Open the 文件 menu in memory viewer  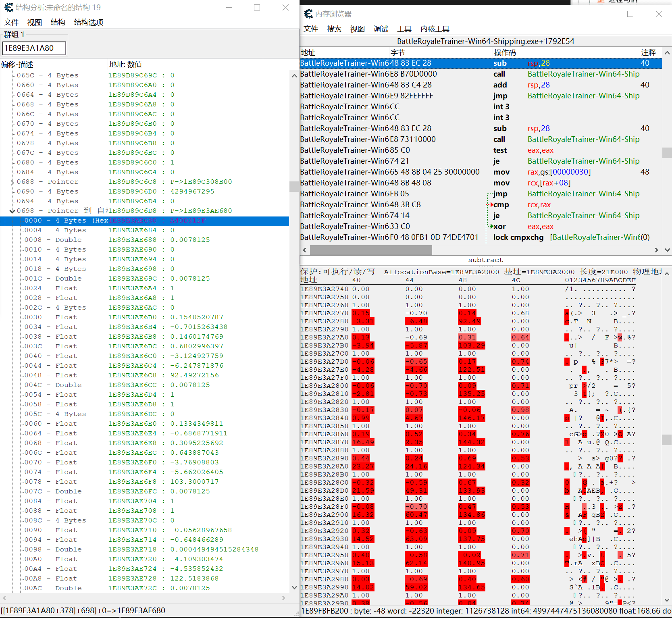point(311,29)
